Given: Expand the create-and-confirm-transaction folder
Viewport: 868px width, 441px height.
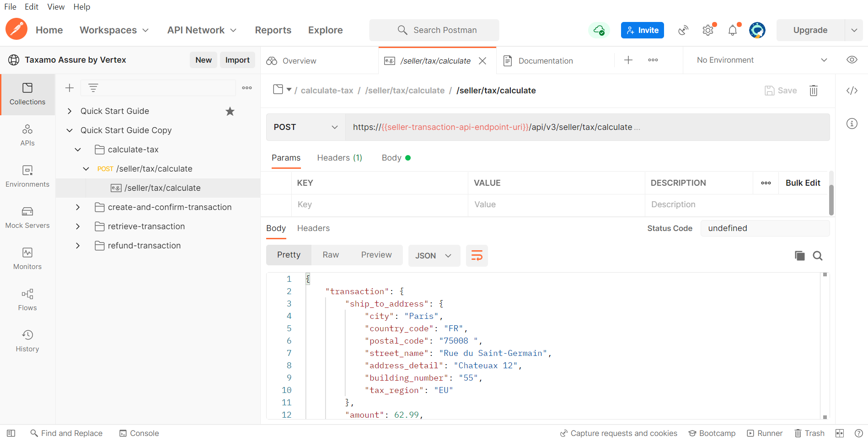Looking at the screenshot, I should (x=78, y=207).
